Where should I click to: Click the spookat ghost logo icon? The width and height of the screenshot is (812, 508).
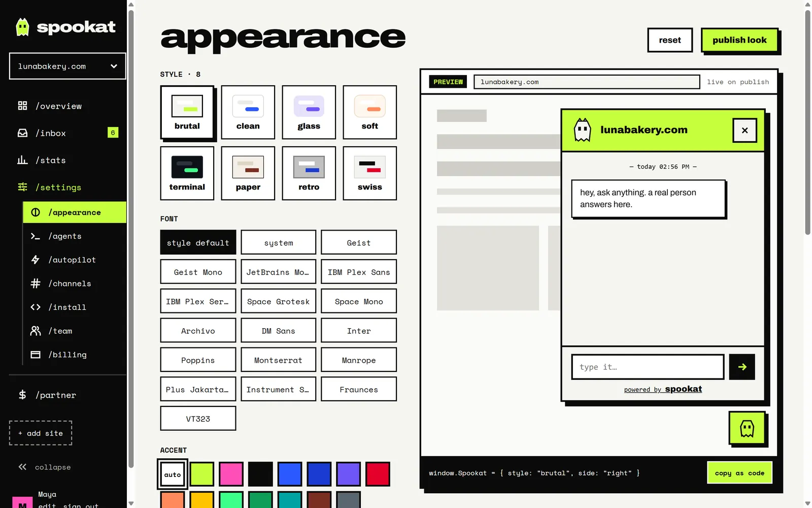22,27
